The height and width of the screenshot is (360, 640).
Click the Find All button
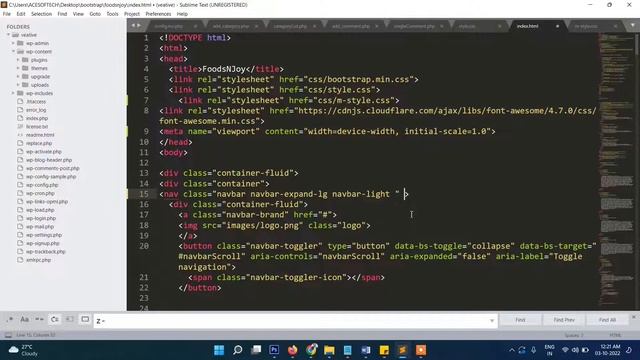tap(607, 320)
